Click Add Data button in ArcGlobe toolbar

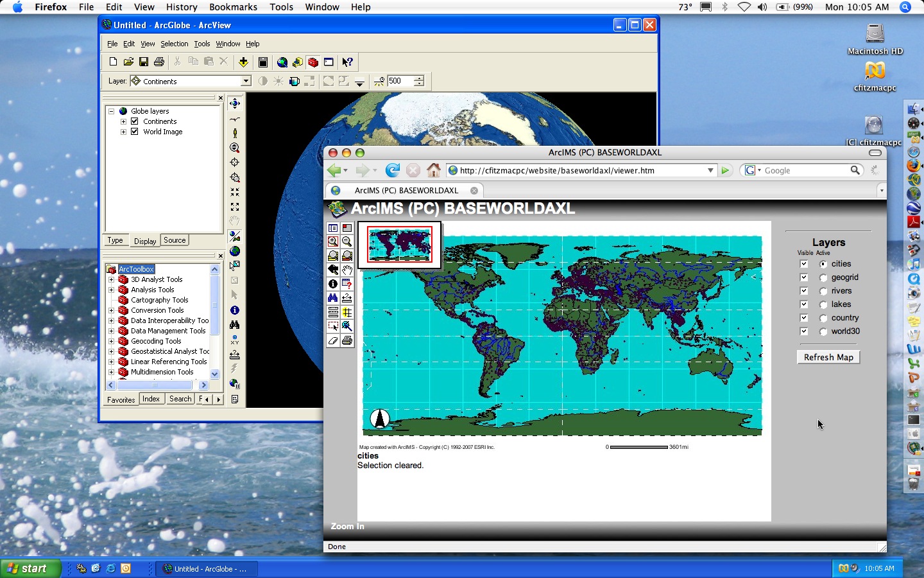point(243,62)
